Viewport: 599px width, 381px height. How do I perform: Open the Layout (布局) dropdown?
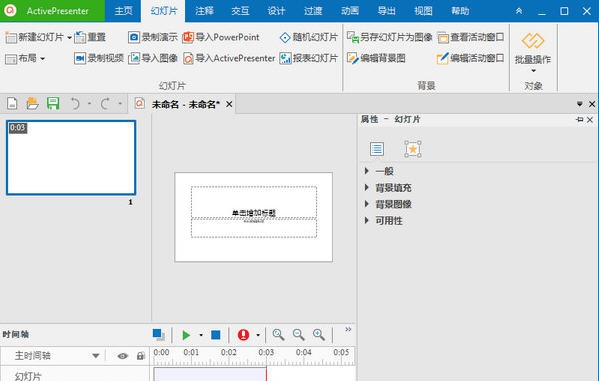tap(25, 58)
